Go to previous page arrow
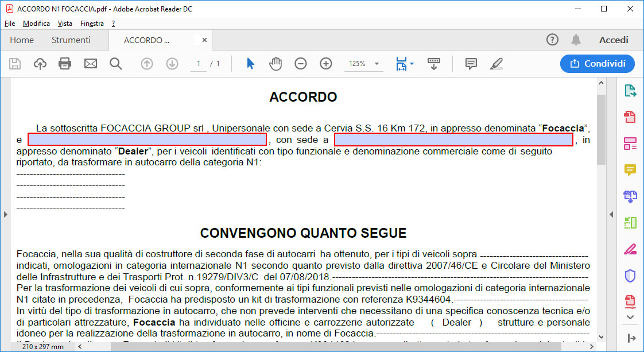Image resolution: width=644 pixels, height=352 pixels. click(146, 64)
